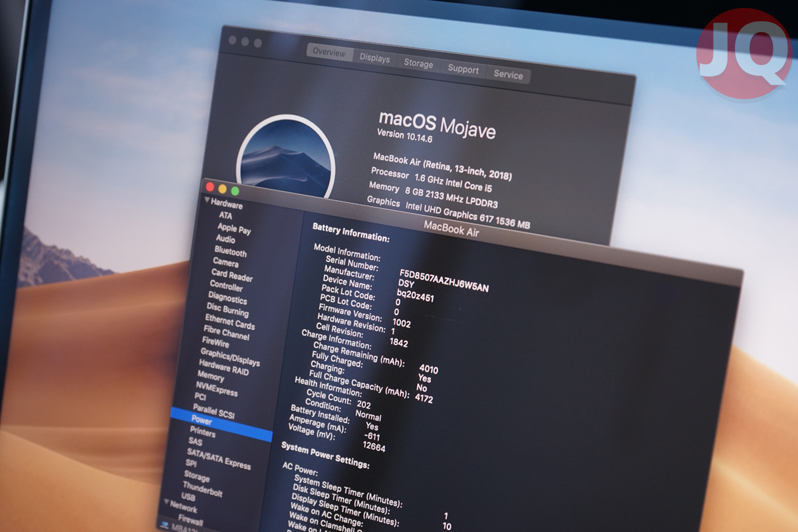Screen dimensions: 798x532
Task: Click the firmware version value "1002"
Action: (x=402, y=323)
